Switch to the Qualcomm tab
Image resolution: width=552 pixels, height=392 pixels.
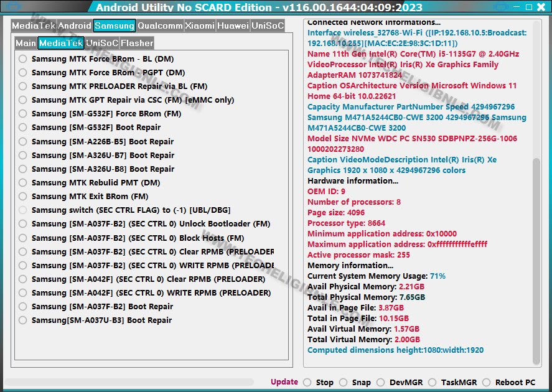point(160,26)
